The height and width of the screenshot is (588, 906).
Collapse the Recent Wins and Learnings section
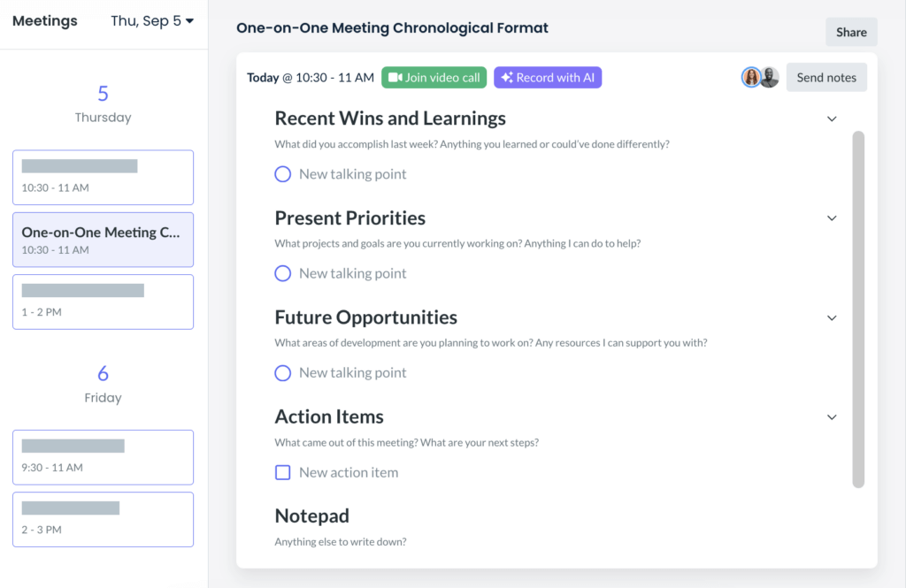832,119
